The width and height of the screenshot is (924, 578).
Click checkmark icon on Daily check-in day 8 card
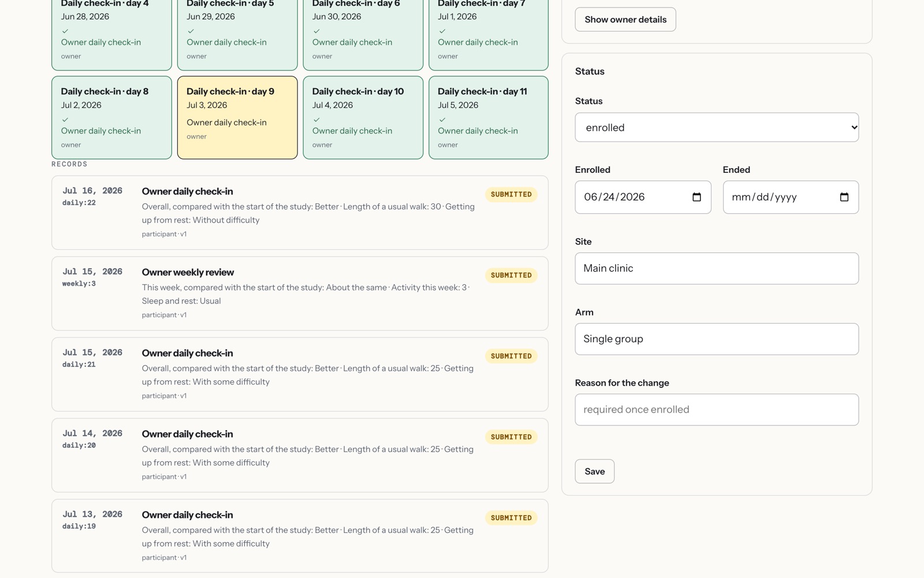[65, 120]
